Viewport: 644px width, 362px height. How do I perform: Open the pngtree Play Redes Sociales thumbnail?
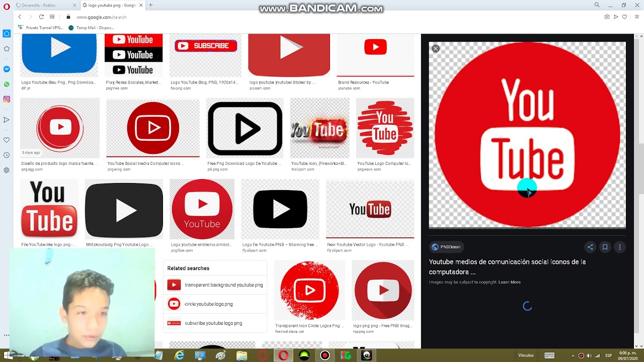[133, 55]
